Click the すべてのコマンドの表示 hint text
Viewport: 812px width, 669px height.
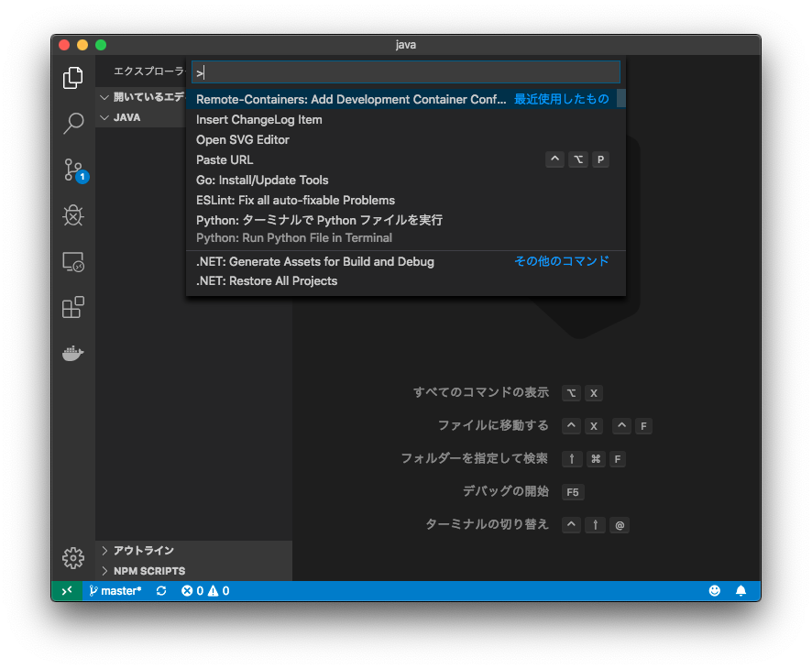[x=481, y=392]
